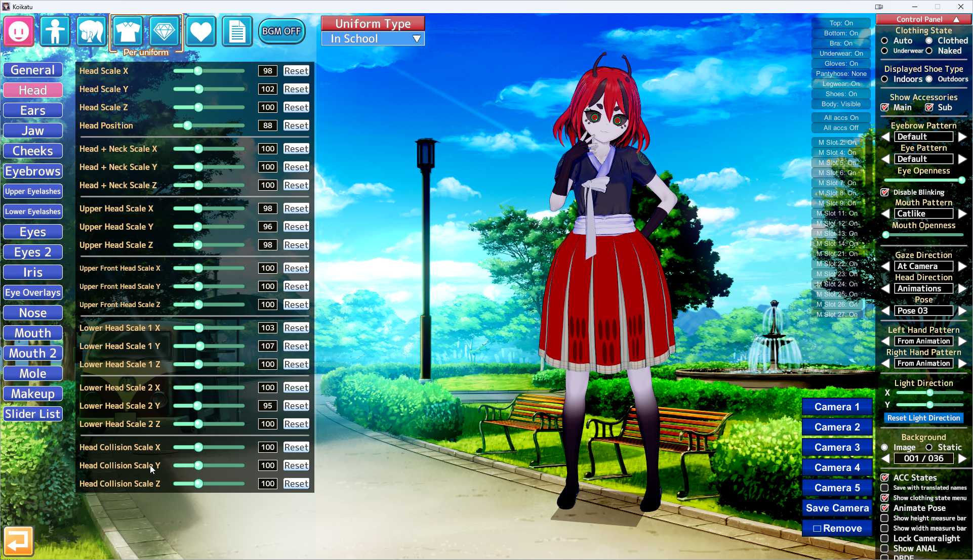The image size is (973, 560).
Task: Toggle Sub accessories checkbox
Action: [x=929, y=107]
